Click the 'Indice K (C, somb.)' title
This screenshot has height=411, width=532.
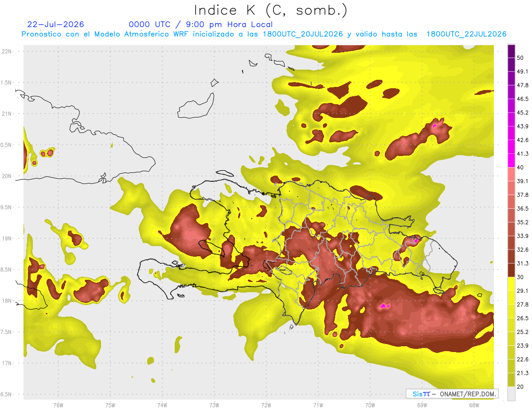(271, 10)
